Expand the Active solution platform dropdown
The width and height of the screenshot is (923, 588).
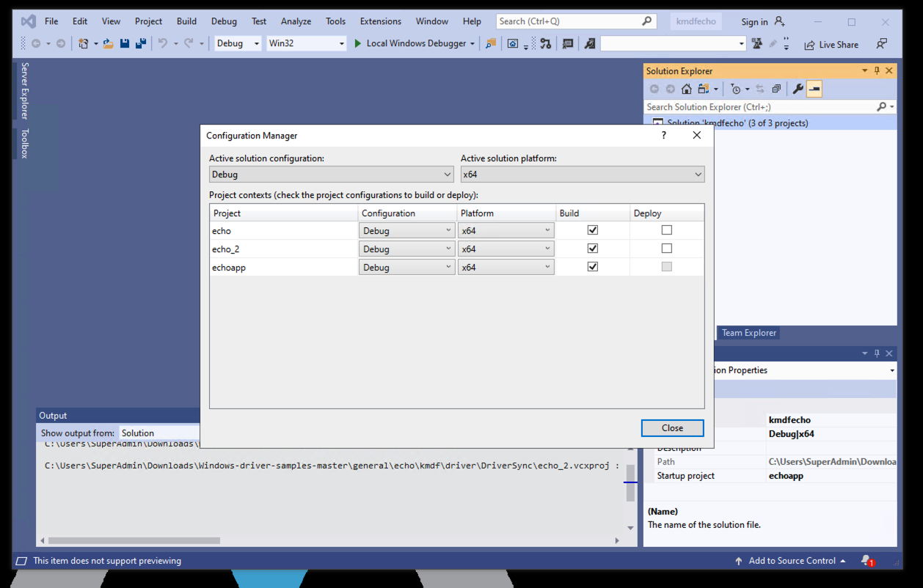point(582,174)
